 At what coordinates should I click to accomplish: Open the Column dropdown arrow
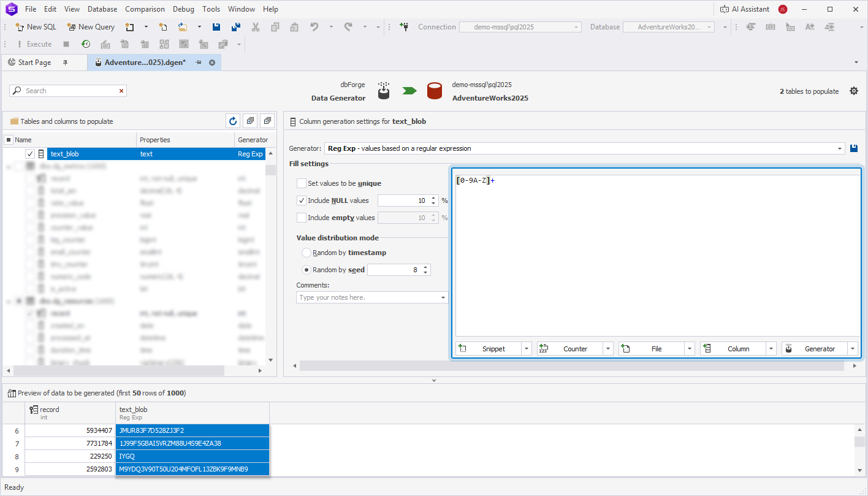click(x=771, y=349)
